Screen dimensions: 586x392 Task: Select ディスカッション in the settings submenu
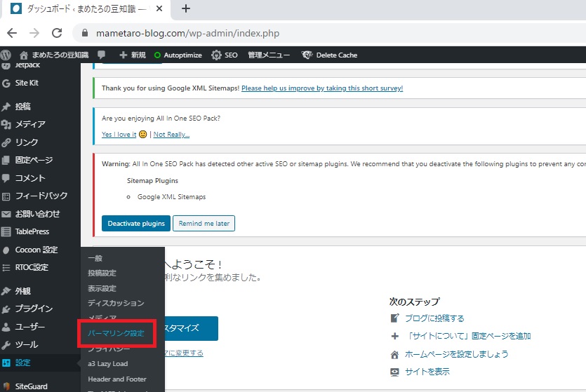pos(116,303)
